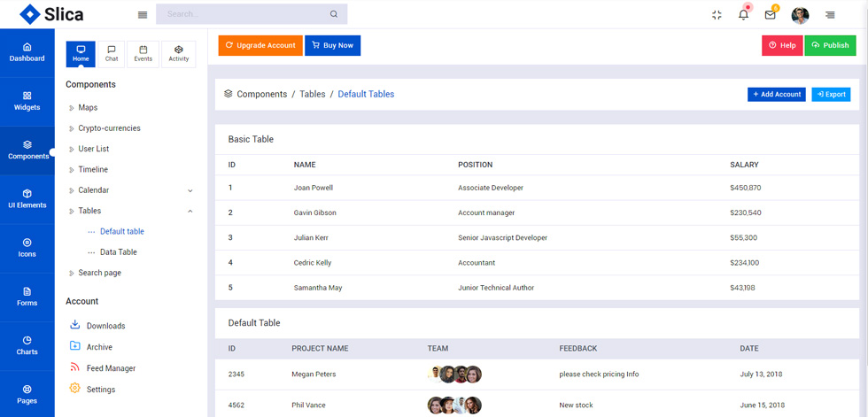Select Components in sidebar
The height and width of the screenshot is (417, 868).
[27, 151]
